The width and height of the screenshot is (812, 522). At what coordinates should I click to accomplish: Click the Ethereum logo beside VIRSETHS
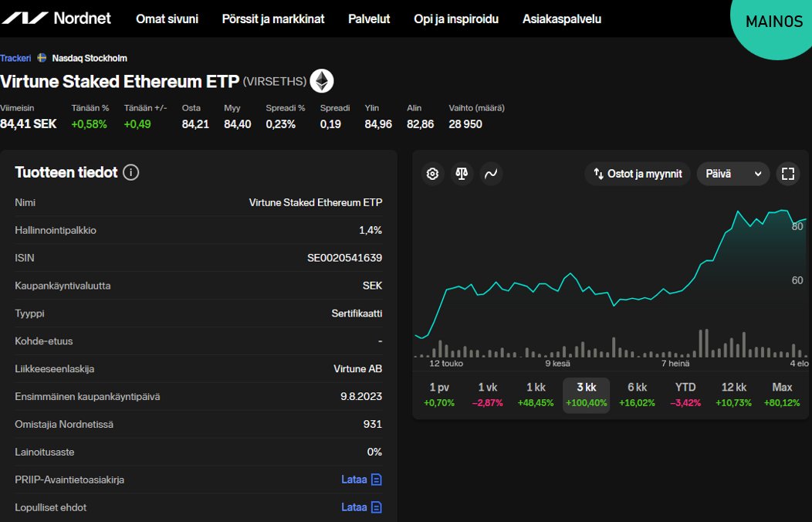click(321, 80)
